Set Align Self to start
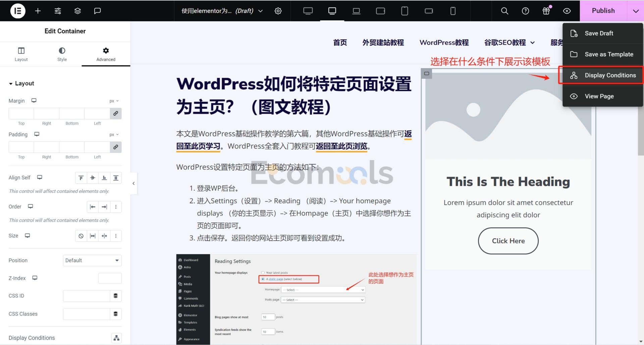Screen dimensions: 644x345 pyautogui.click(x=81, y=178)
